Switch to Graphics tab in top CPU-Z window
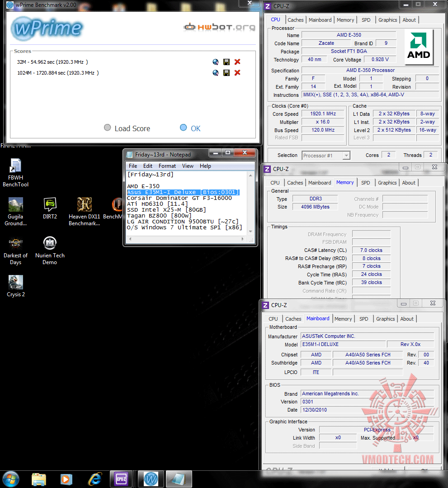This screenshot has height=488, width=448. click(x=387, y=20)
